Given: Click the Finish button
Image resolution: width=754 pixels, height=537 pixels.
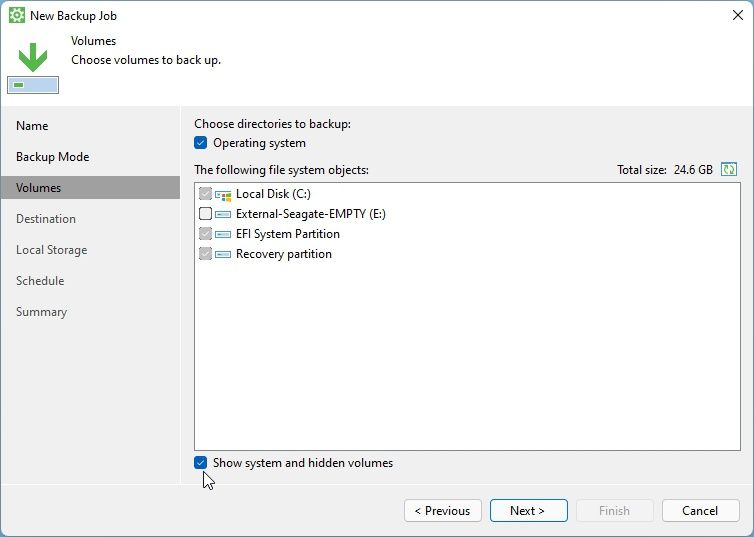Looking at the screenshot, I should (x=615, y=511).
